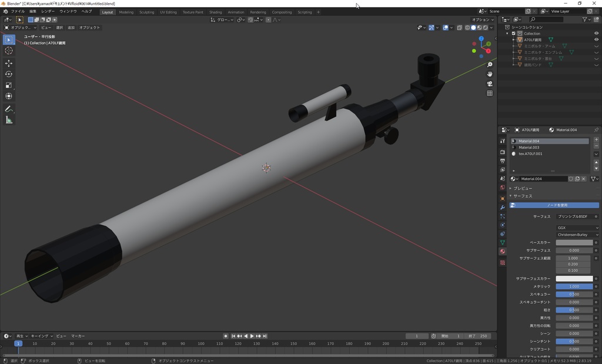Open the Output properties tab
602x364 pixels.
[503, 161]
